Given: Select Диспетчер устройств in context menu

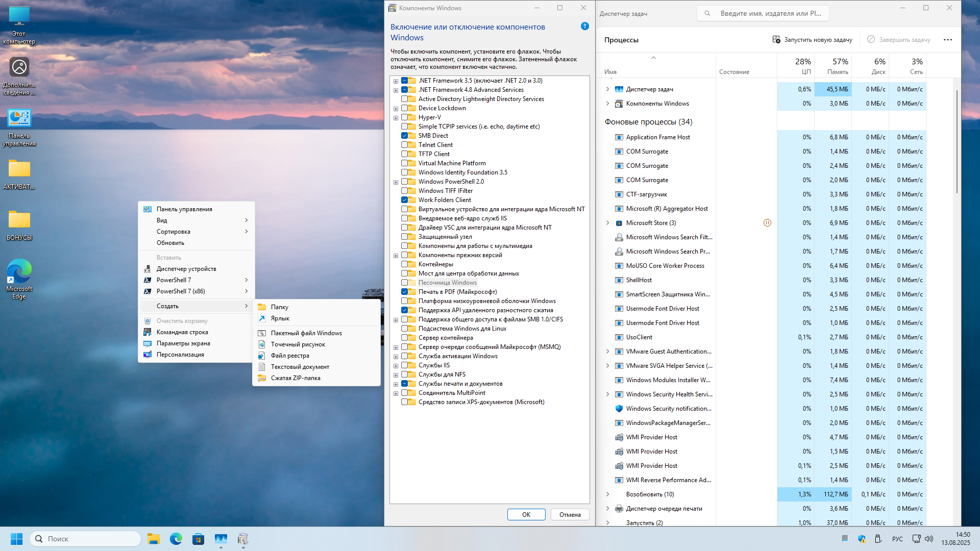Looking at the screenshot, I should (196, 269).
